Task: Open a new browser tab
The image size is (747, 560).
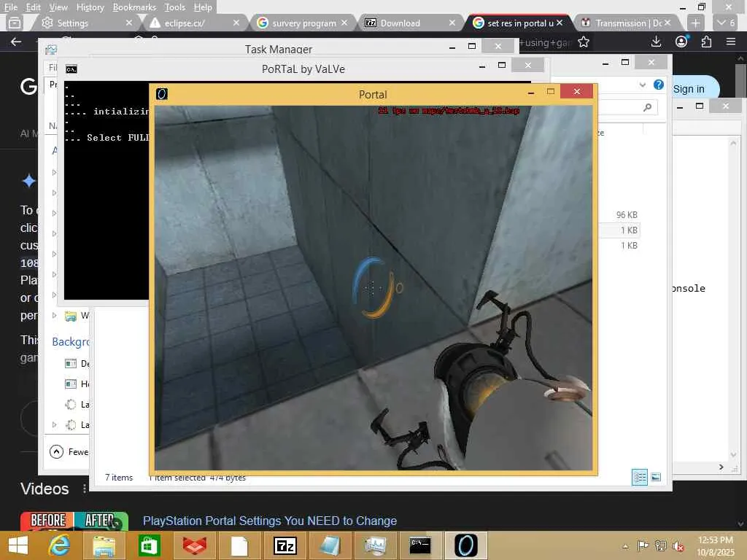Action: 695,23
